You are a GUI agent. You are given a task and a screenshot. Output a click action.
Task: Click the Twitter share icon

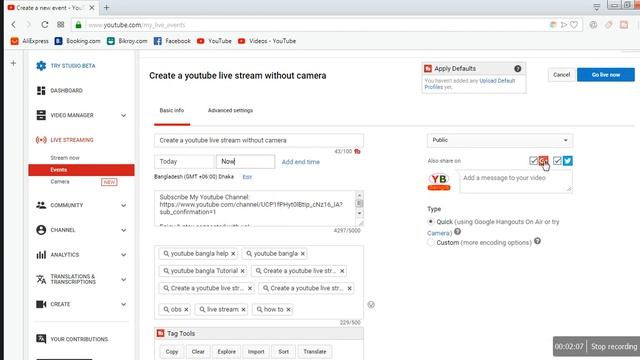tap(568, 161)
